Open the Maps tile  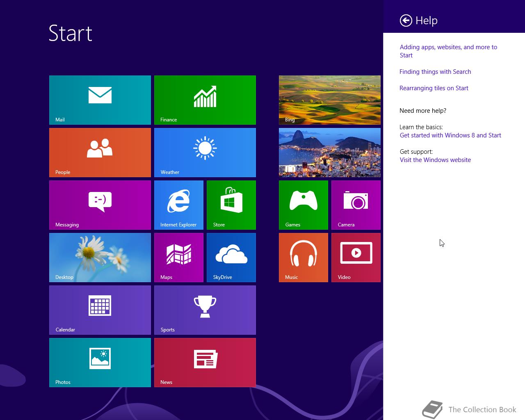click(x=179, y=258)
